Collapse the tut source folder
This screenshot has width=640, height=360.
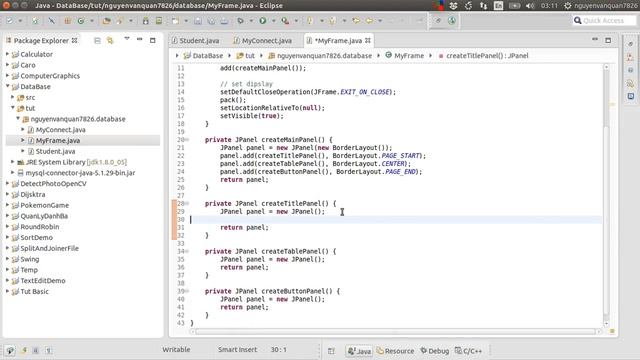pos(13,108)
